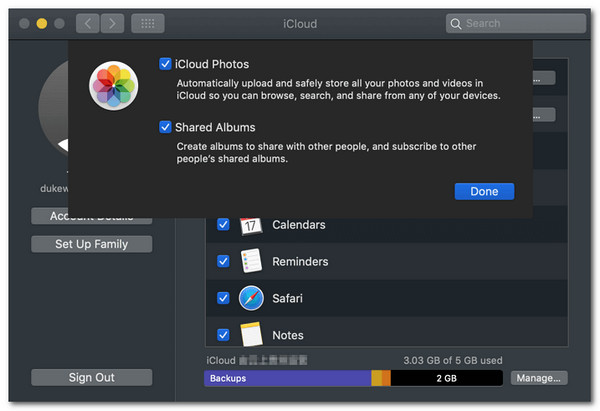Show all preferences grid button

148,24
